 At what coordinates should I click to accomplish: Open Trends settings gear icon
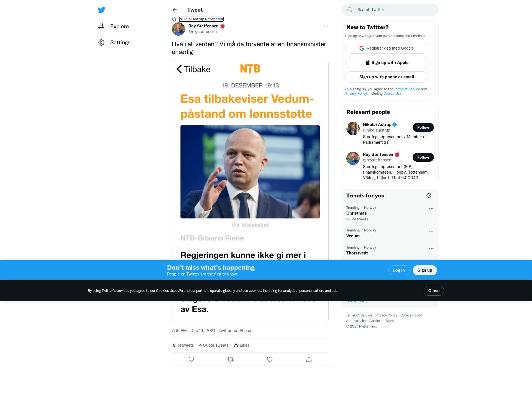click(429, 195)
